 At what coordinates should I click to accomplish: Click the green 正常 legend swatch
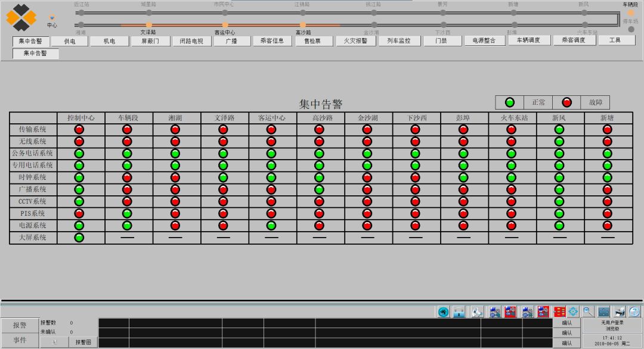point(510,102)
